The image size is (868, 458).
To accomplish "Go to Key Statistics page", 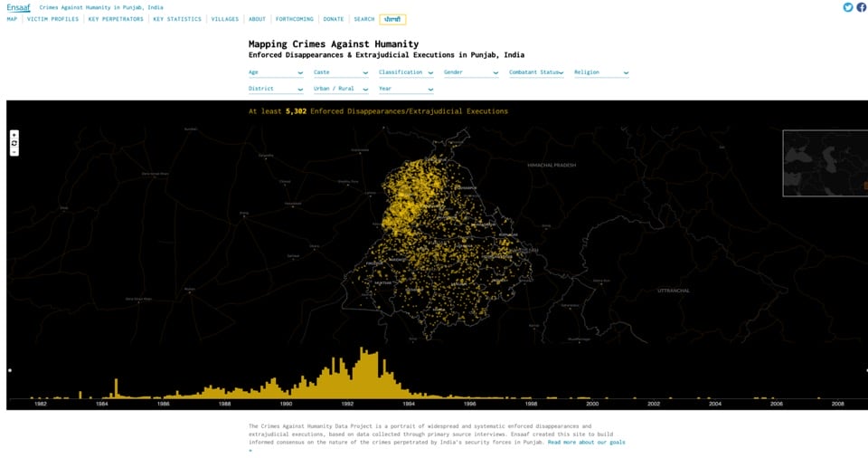I will pos(177,19).
